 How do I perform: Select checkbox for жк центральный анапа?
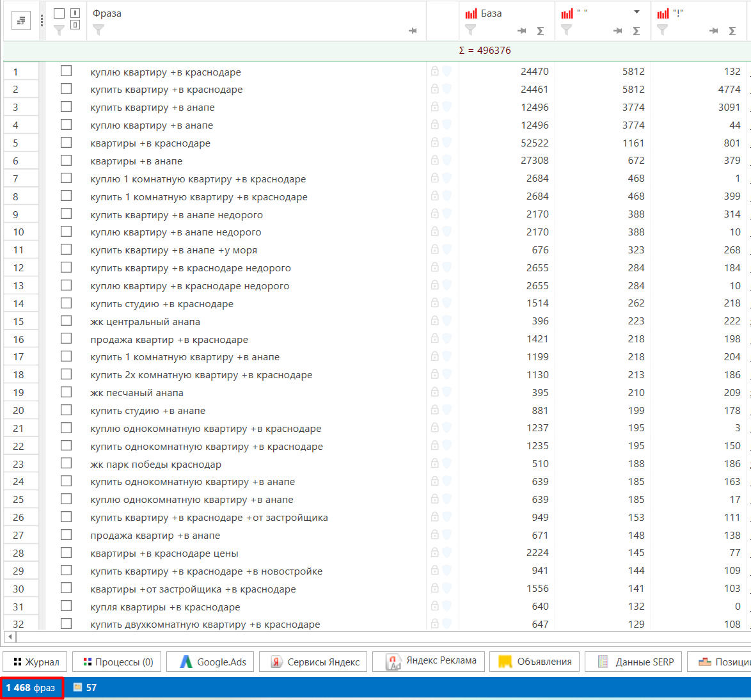pos(67,321)
